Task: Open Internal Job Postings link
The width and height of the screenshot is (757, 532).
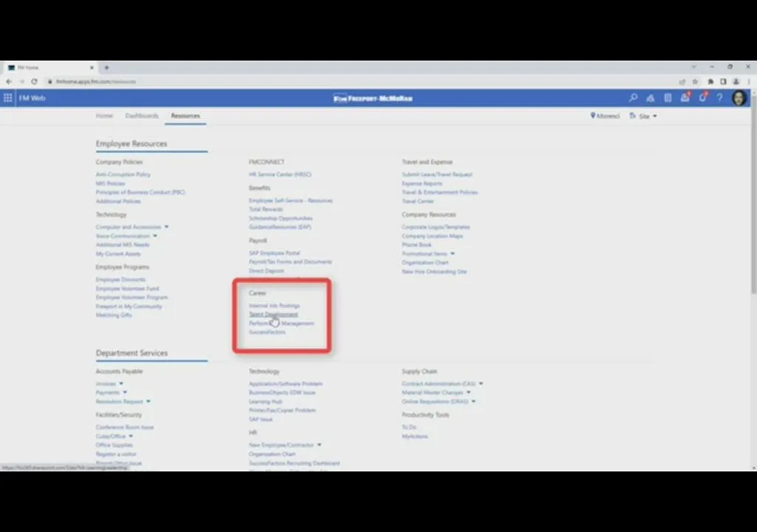Action: pos(274,306)
